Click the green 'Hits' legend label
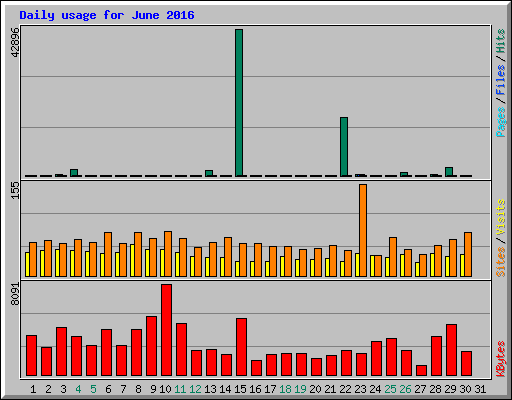This screenshot has height=400, width=512. tap(501, 41)
